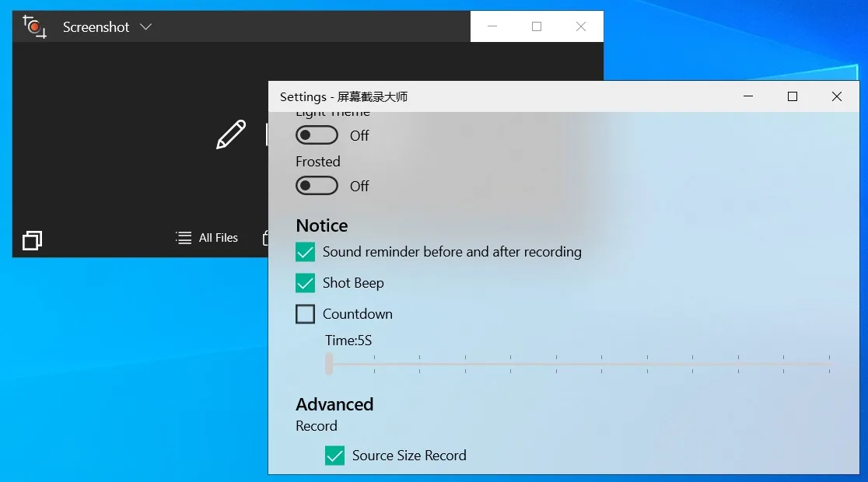This screenshot has height=482, width=868.
Task: Toggle the Light Theme switch
Action: click(317, 135)
